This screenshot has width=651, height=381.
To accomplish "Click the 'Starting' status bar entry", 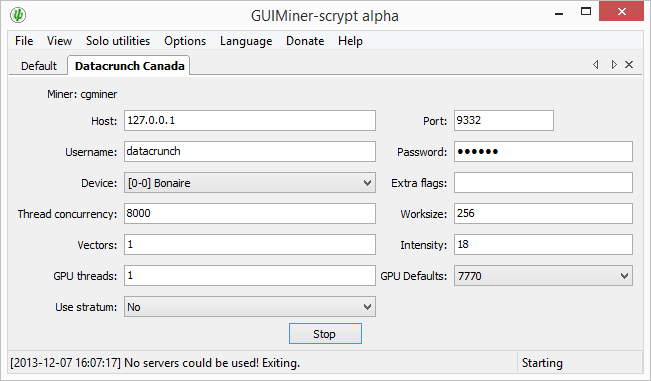I will coord(542,363).
